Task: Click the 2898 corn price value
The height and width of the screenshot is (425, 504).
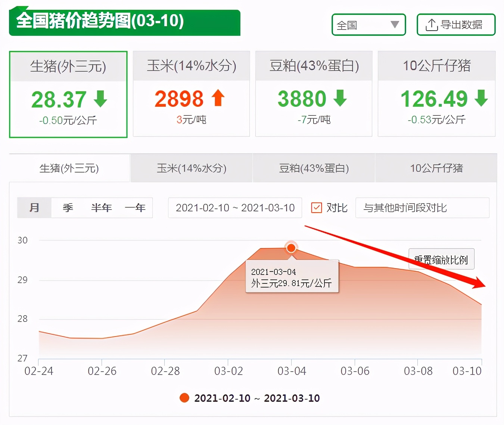Action: 179,99
